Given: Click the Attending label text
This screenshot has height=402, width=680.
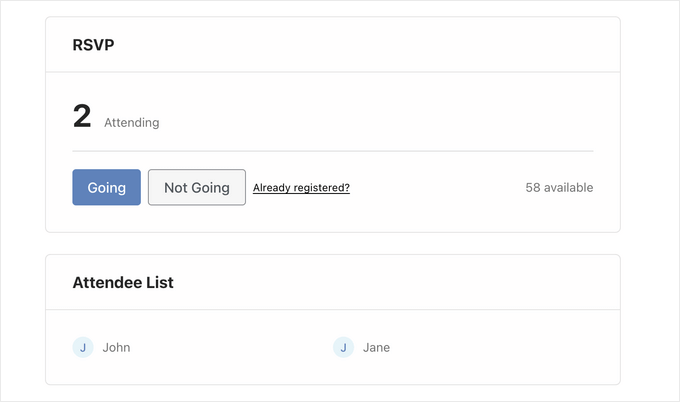Looking at the screenshot, I should [x=131, y=123].
